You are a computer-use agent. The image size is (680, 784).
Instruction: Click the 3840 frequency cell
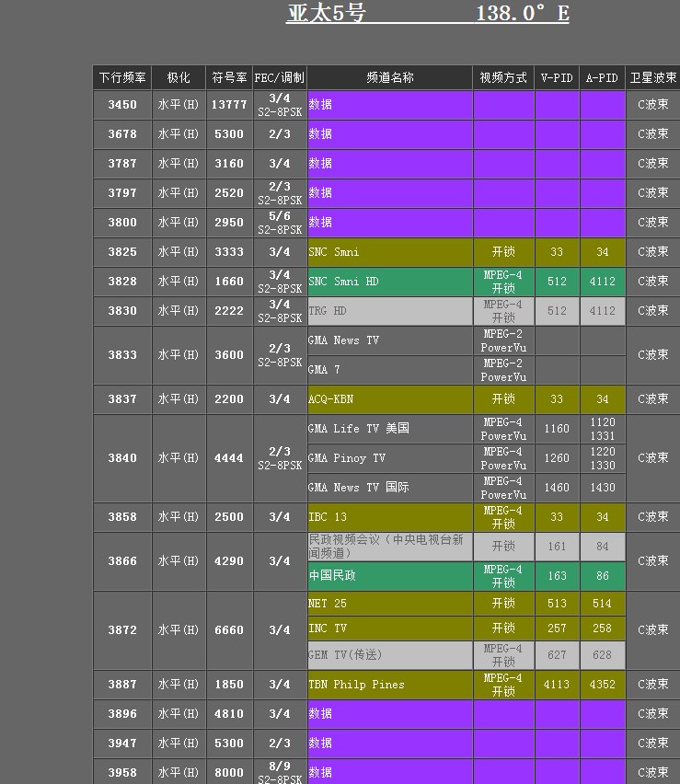click(122, 458)
